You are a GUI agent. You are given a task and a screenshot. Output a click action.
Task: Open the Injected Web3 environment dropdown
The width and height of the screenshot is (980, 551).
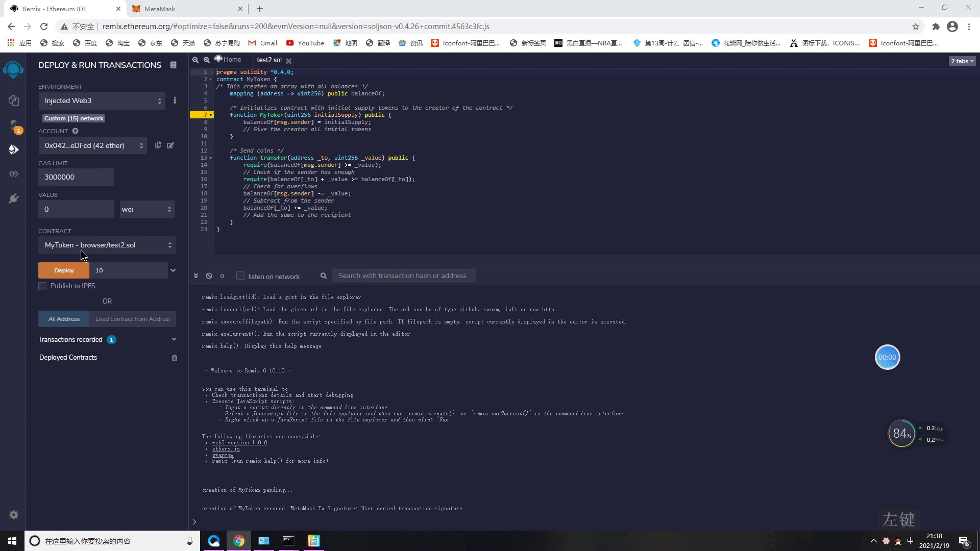tap(102, 101)
